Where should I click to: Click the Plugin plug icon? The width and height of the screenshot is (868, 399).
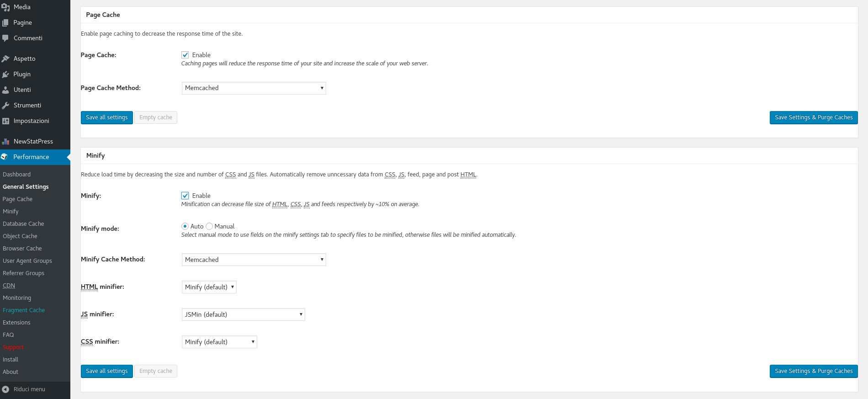(5, 74)
